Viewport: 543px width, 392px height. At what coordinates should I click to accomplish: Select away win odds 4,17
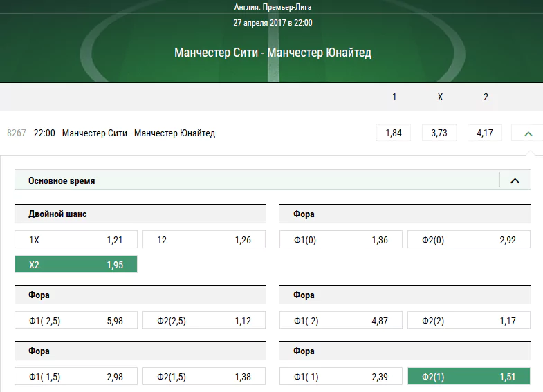(x=485, y=133)
